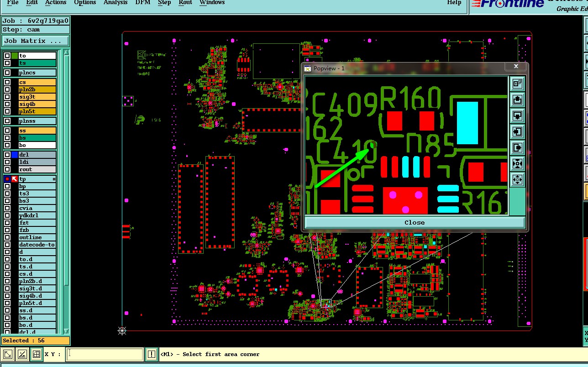
Task: Open the Step menu
Action: 164,3
